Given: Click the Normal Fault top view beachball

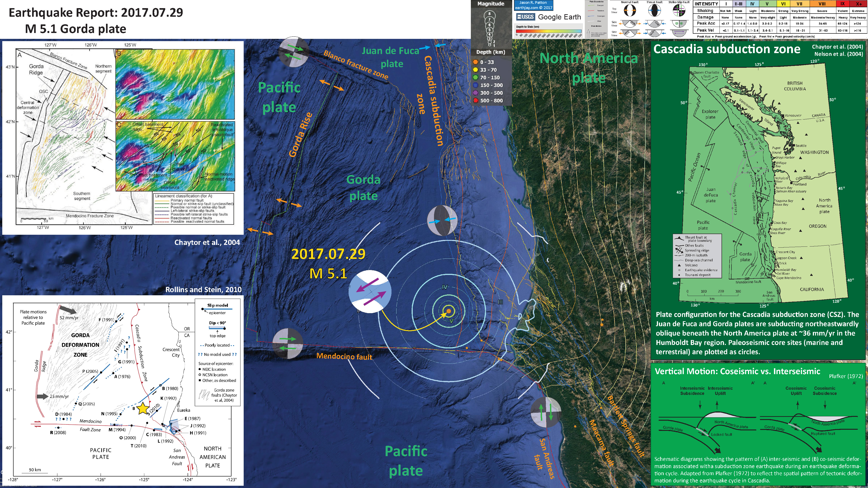Looking at the screenshot, I should (630, 10).
